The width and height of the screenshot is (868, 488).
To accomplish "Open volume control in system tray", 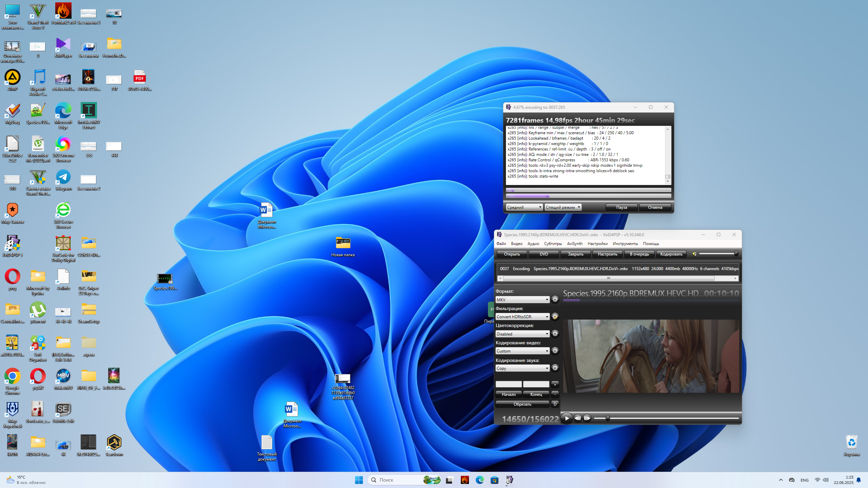I will point(826,480).
